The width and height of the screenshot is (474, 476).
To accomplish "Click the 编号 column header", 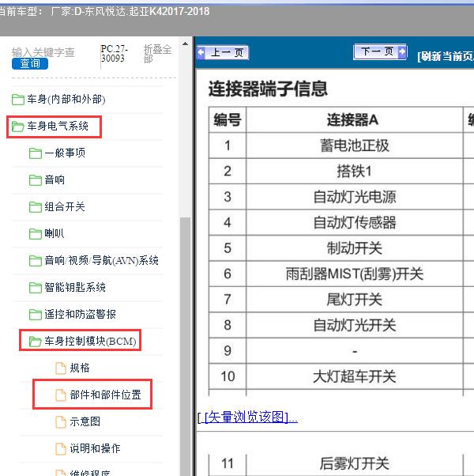I will click(x=228, y=119).
